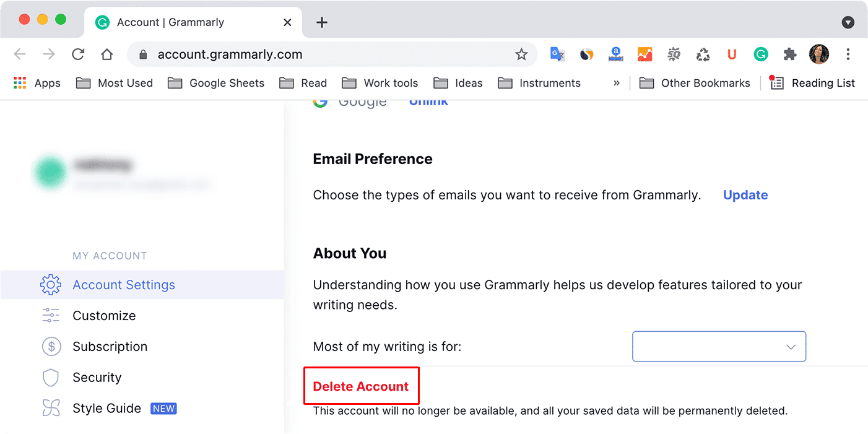Click the 'Email Preference' heading
Screen dimensions: 868x434
coord(373,159)
